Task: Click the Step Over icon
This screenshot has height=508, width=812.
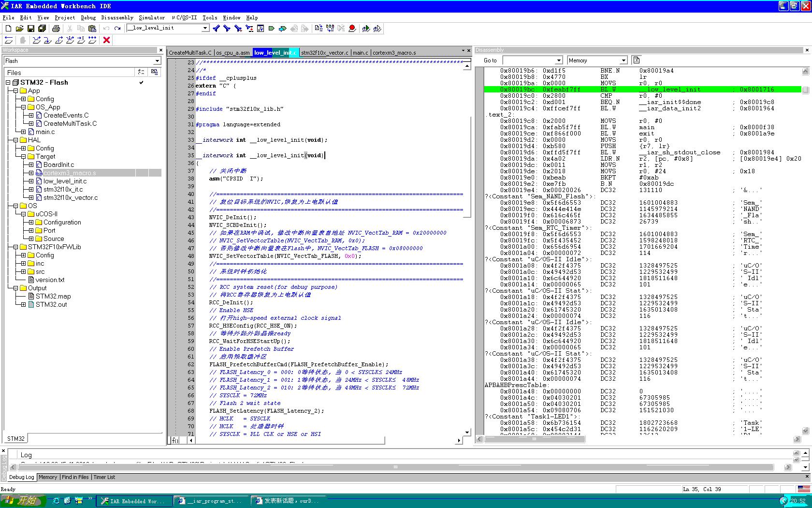Action: tap(37, 40)
